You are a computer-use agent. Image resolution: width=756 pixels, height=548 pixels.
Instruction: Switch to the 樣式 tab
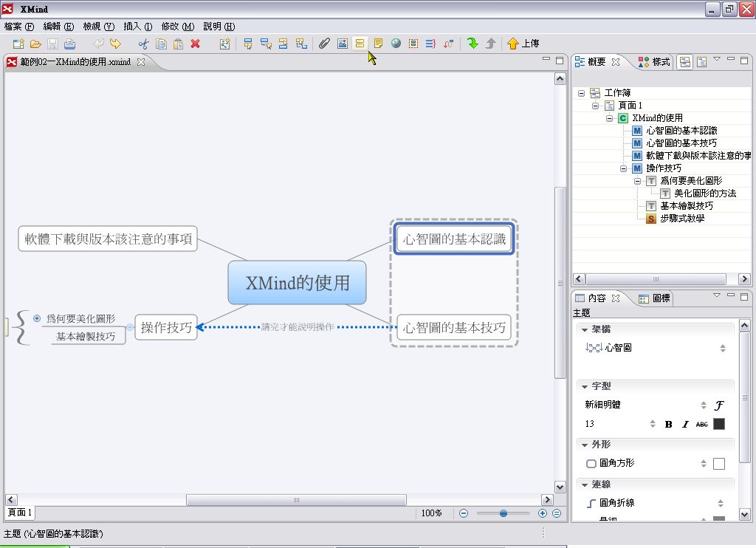pyautogui.click(x=654, y=62)
